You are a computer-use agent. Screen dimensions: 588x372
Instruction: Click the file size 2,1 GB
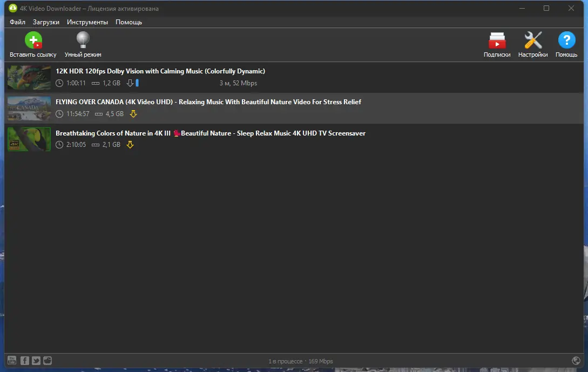point(111,145)
